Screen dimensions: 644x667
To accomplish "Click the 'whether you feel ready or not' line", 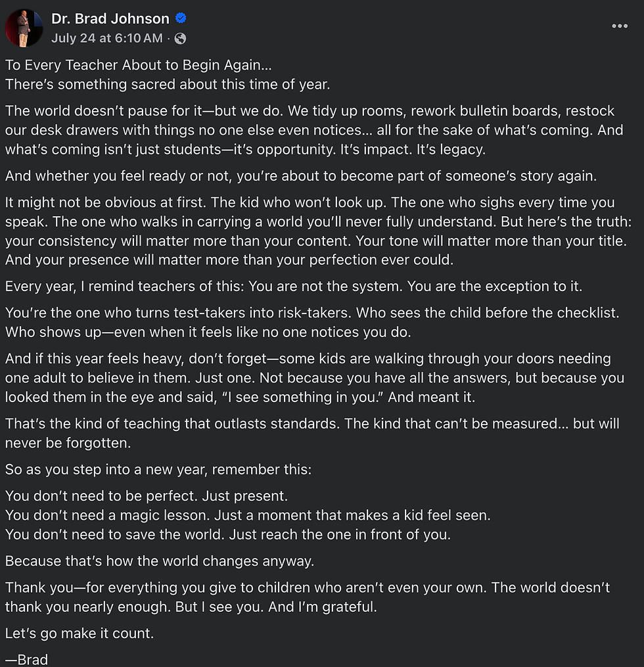I will [301, 175].
